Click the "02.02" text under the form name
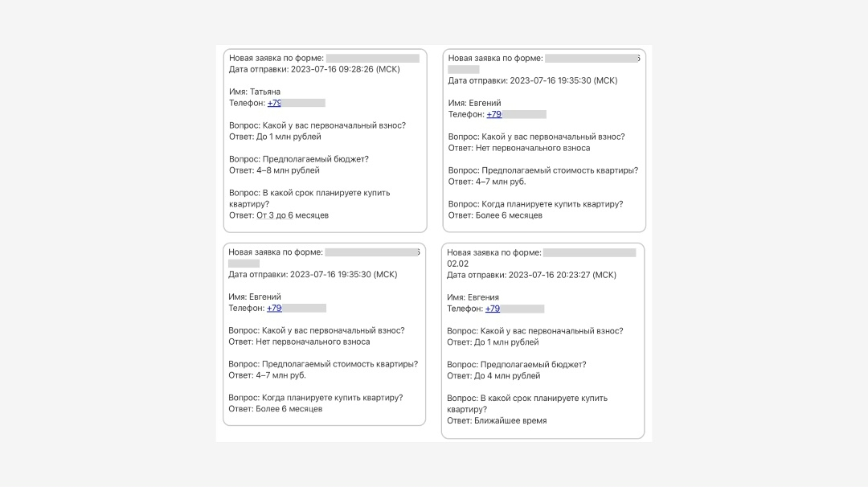 pyautogui.click(x=457, y=264)
